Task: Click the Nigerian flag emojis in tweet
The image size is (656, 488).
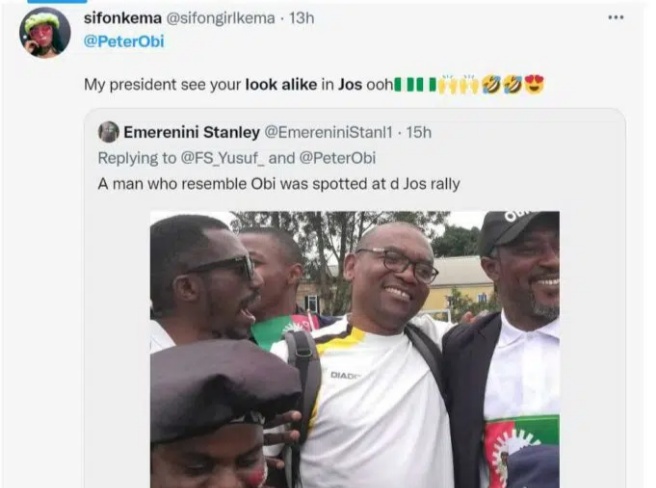Action: pos(417,85)
